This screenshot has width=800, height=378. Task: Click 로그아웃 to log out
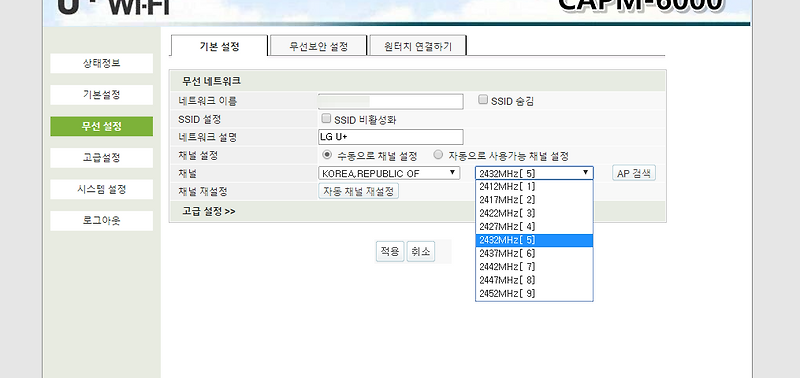coord(102,221)
